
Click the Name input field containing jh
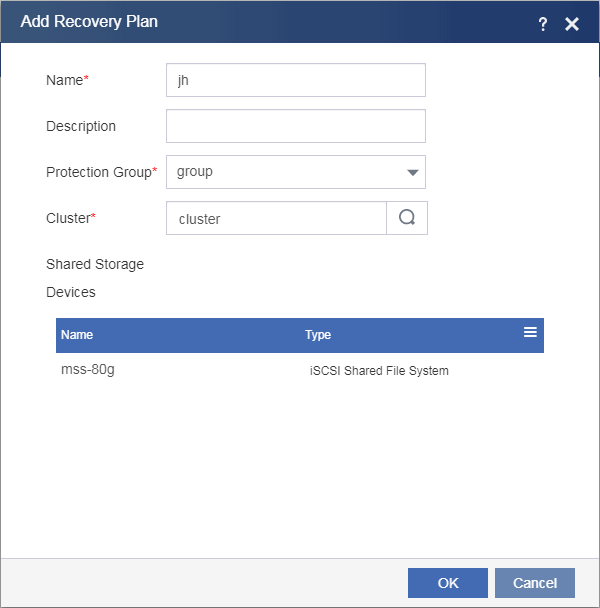[x=296, y=80]
